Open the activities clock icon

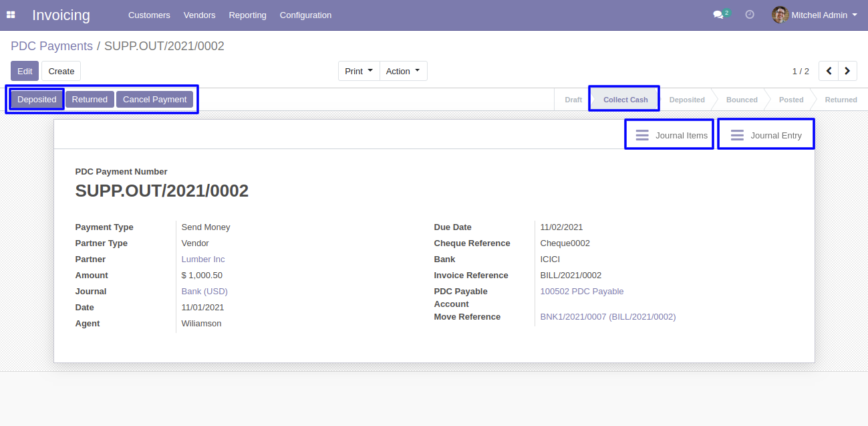tap(750, 15)
